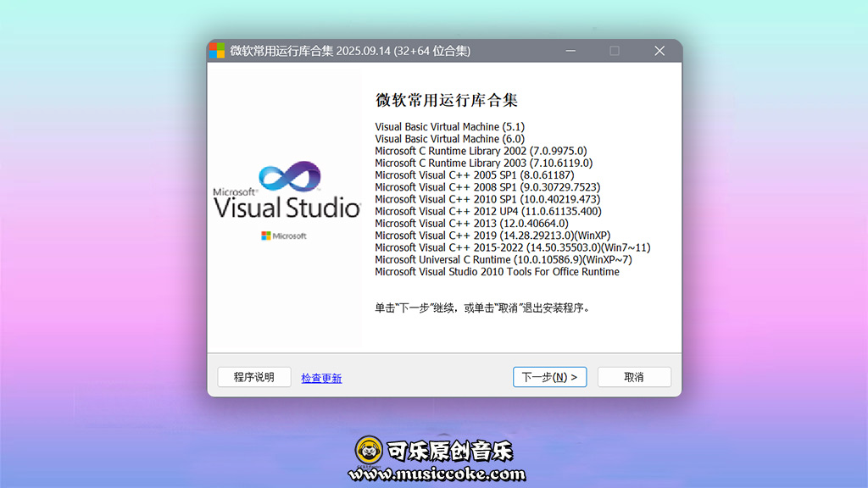Click Microsoft C Runtime Library 2003 entry
The width and height of the screenshot is (868, 488).
pos(484,164)
